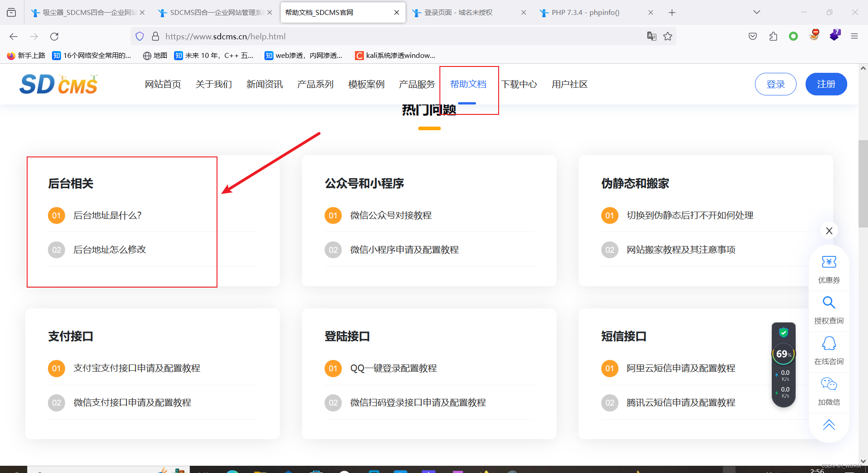This screenshot has height=473, width=868.
Task: Open the 用户社区 nav menu item
Action: pyautogui.click(x=570, y=84)
